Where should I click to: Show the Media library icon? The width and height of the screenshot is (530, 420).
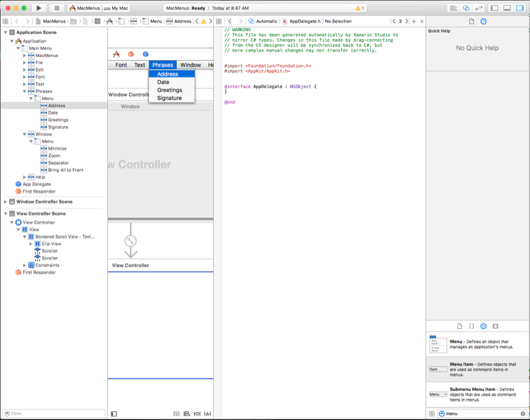pyautogui.click(x=496, y=327)
